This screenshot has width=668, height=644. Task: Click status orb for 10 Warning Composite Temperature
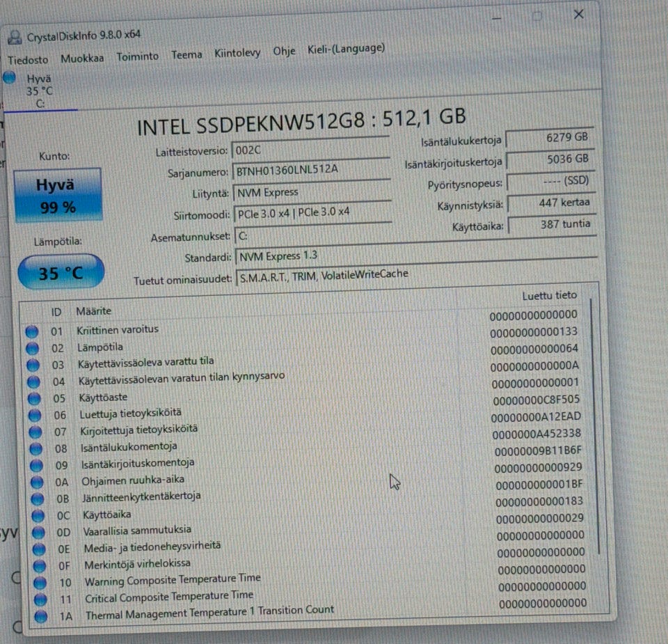pos(40,582)
